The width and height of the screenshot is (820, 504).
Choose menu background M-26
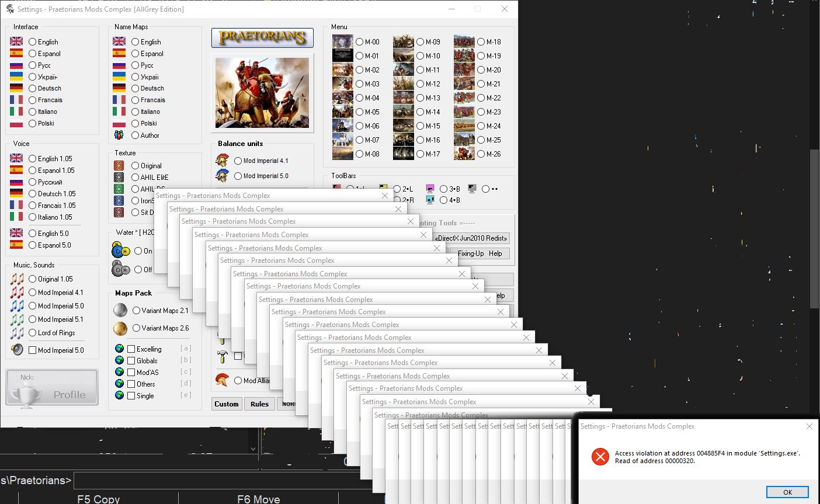[x=481, y=154]
